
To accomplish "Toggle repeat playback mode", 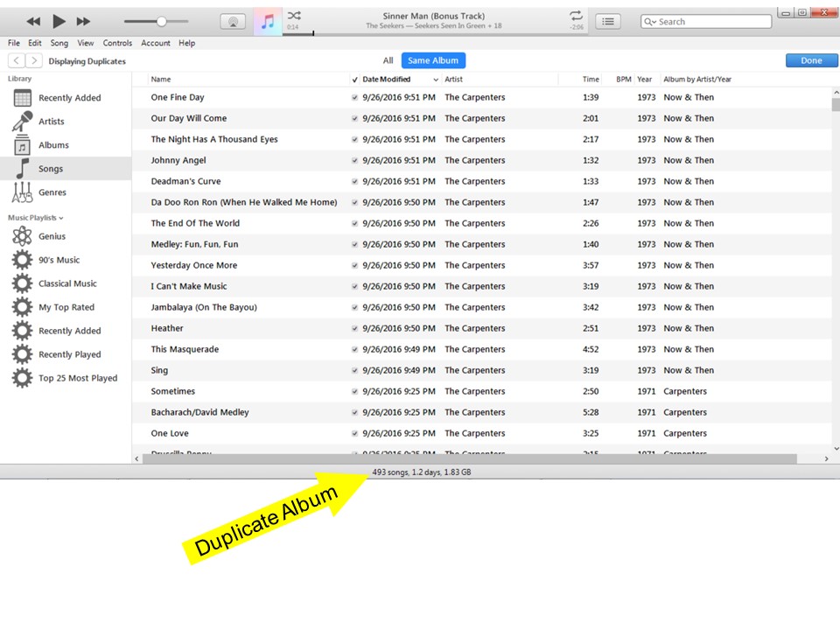I will click(576, 15).
